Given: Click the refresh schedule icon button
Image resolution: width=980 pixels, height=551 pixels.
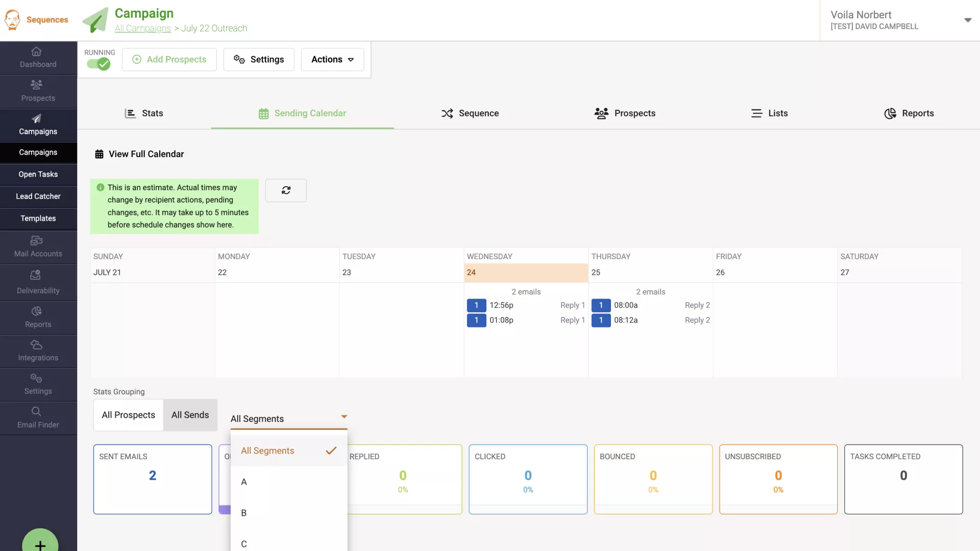Looking at the screenshot, I should 286,190.
